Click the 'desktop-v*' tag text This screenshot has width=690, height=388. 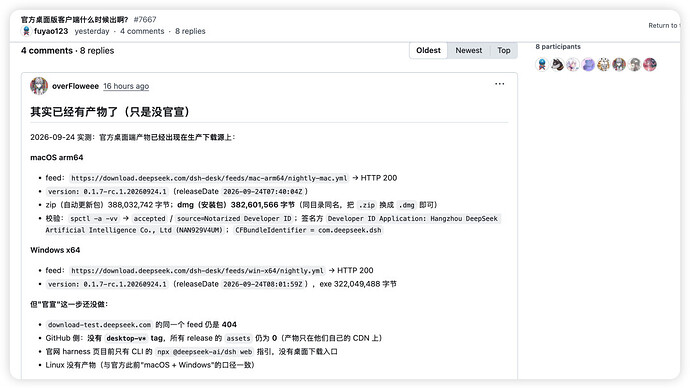126,338
